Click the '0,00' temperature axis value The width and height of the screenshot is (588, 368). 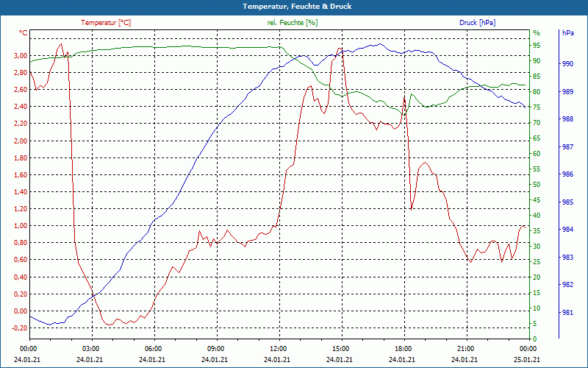[x=20, y=311]
